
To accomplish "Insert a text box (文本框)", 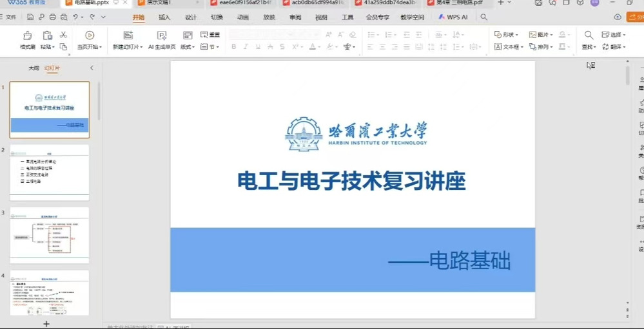I will tap(508, 47).
